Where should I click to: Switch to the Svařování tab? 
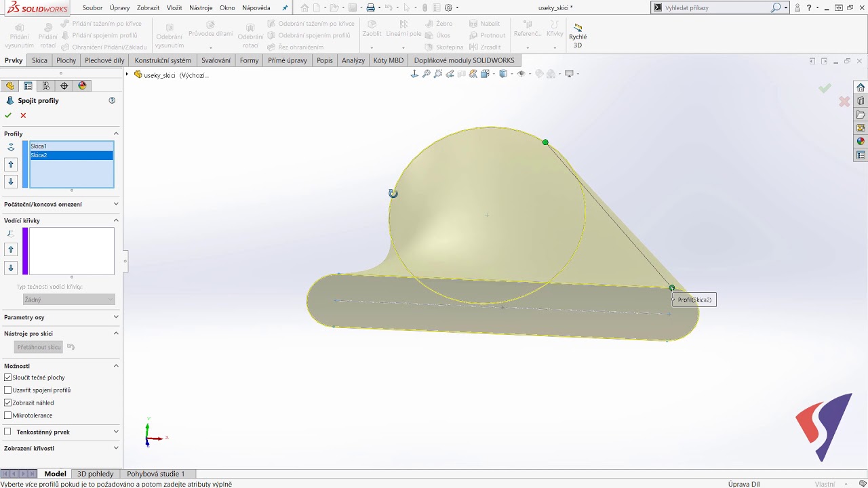point(216,60)
